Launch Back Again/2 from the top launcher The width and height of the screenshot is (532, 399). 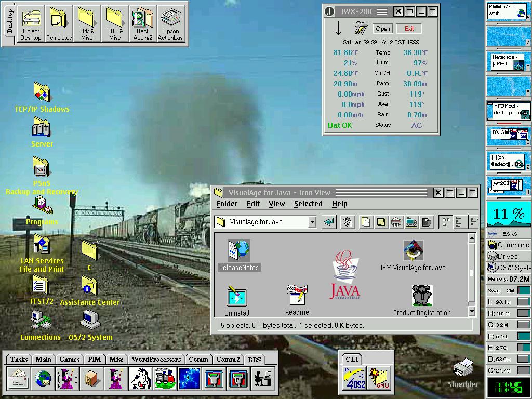pyautogui.click(x=143, y=24)
